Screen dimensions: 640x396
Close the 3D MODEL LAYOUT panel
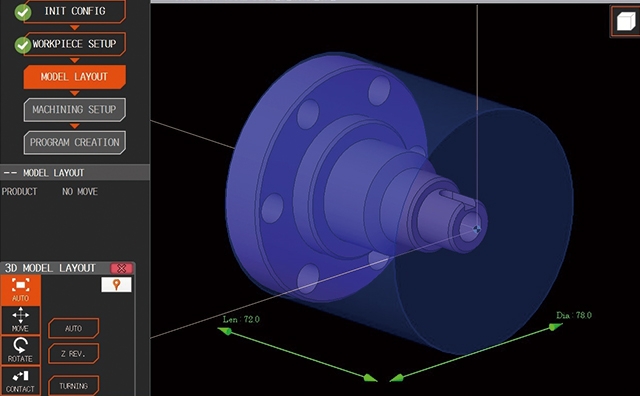pyautogui.click(x=121, y=268)
